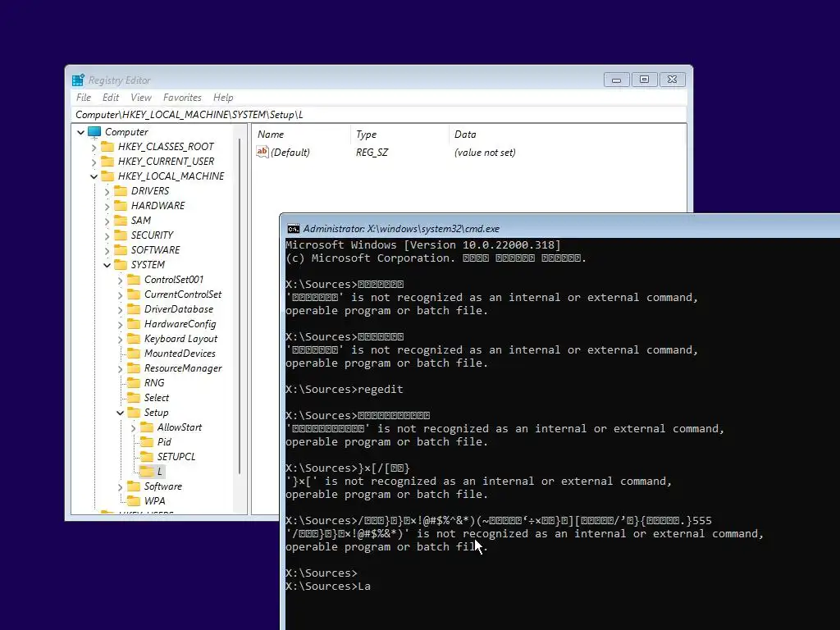Click the Registry Editor title bar icon
Image resolution: width=840 pixels, height=630 pixels.
(78, 80)
